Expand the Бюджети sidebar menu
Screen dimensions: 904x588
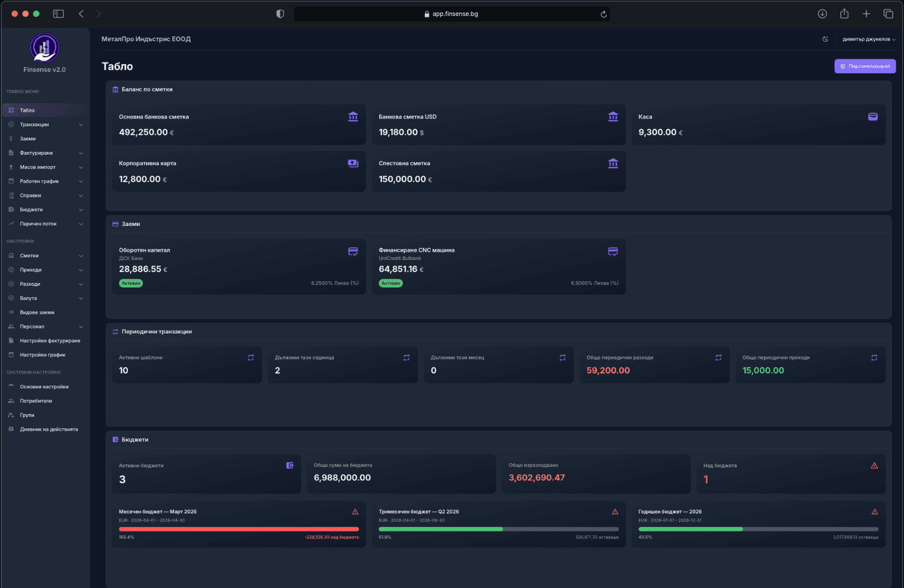click(x=45, y=210)
